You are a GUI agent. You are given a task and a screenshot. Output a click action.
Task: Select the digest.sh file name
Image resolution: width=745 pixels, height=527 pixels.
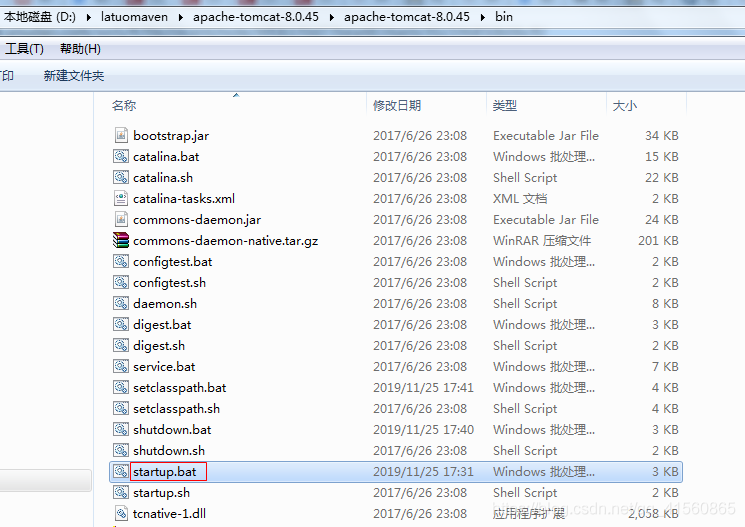159,346
